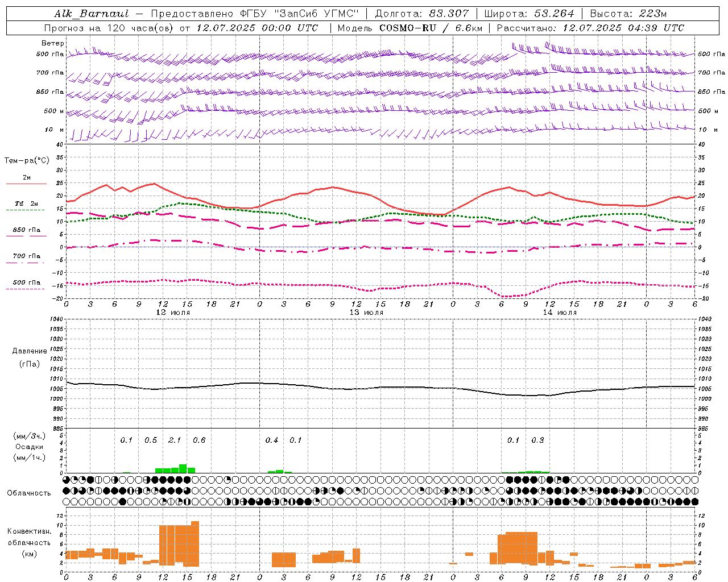The image size is (728, 582).
Task: Select the 'Предоставлено ФГБУ "ЗапСиб УГМС"' text
Action: click(x=255, y=14)
